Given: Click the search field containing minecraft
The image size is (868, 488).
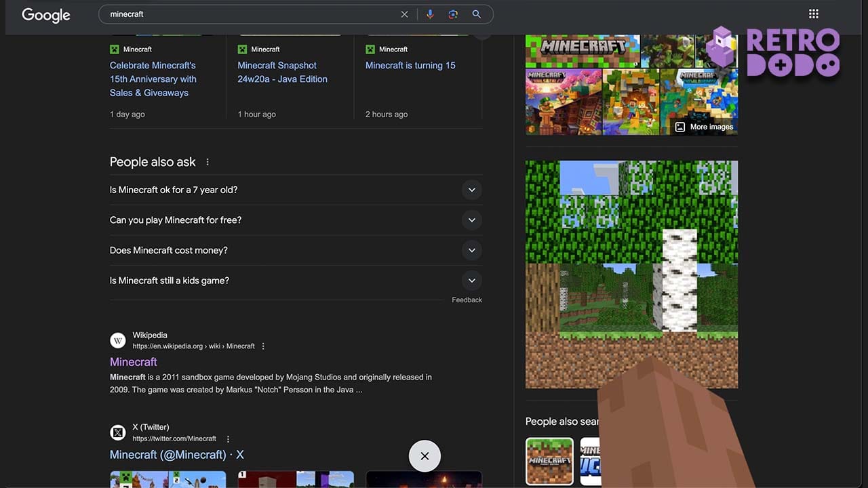Looking at the screenshot, I should [296, 14].
